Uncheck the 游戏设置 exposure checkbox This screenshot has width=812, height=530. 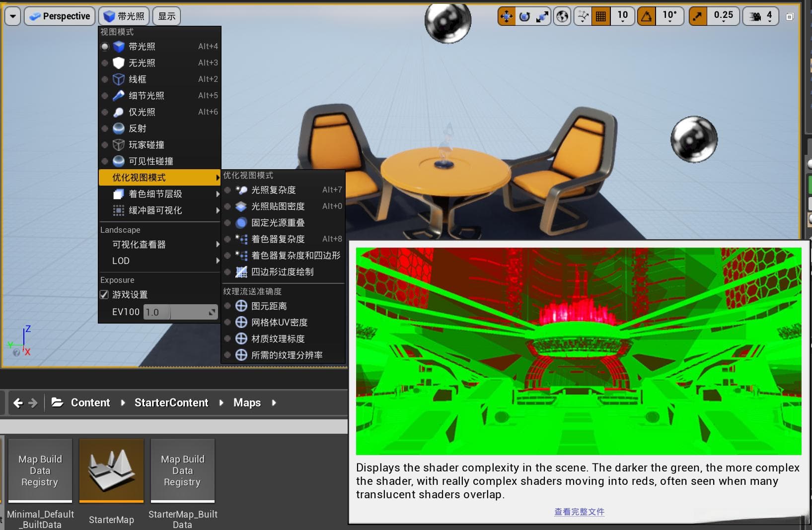tap(104, 295)
